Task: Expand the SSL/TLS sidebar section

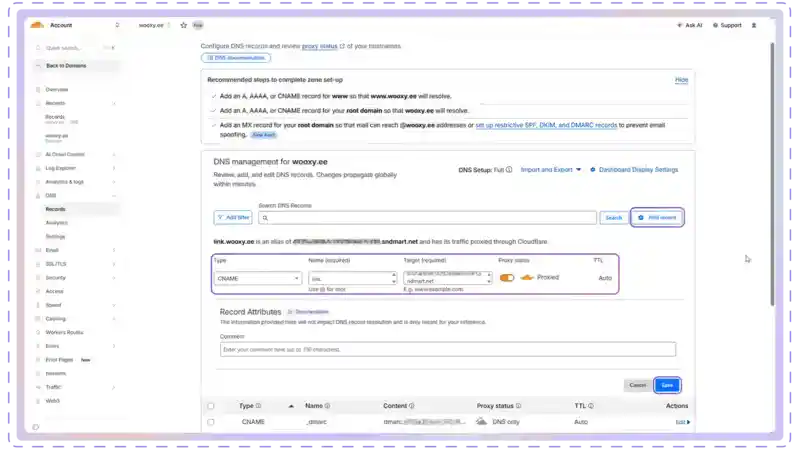Action: [x=114, y=264]
